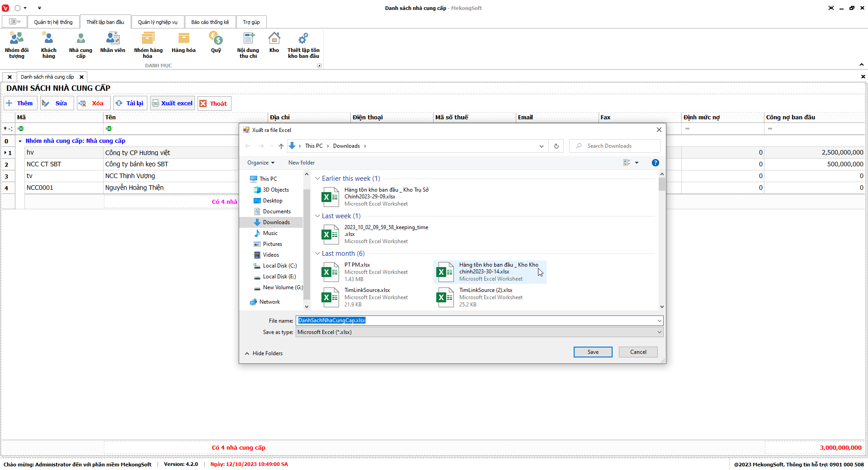The width and height of the screenshot is (868, 470).
Task: Expand the Organize menu
Action: 261,163
